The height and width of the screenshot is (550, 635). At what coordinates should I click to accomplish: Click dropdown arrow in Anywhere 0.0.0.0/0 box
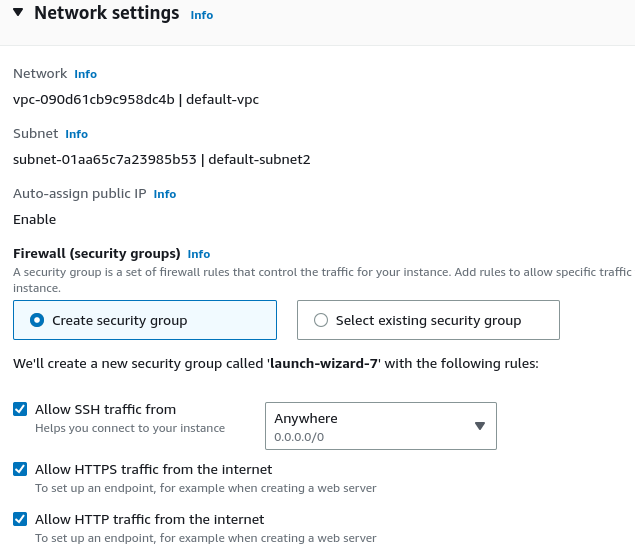pos(480,426)
